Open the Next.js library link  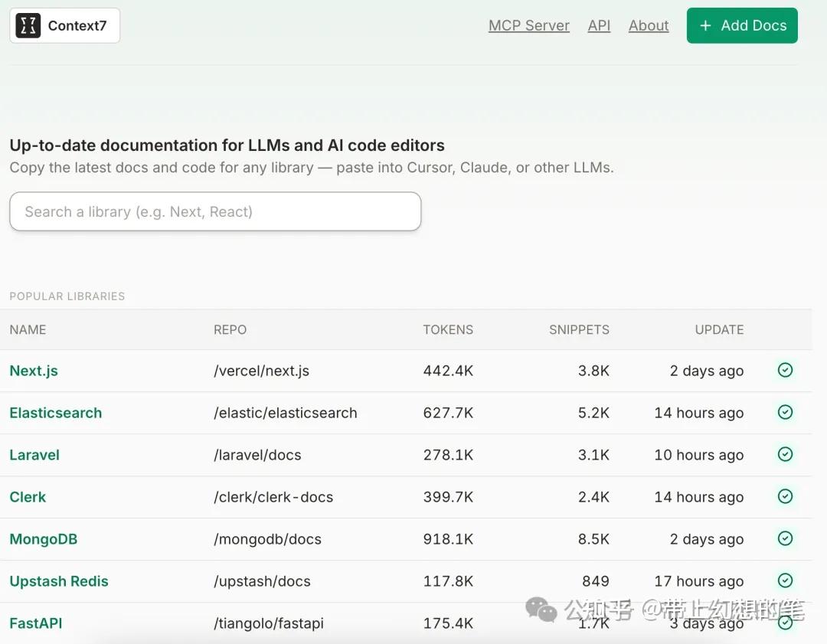34,371
